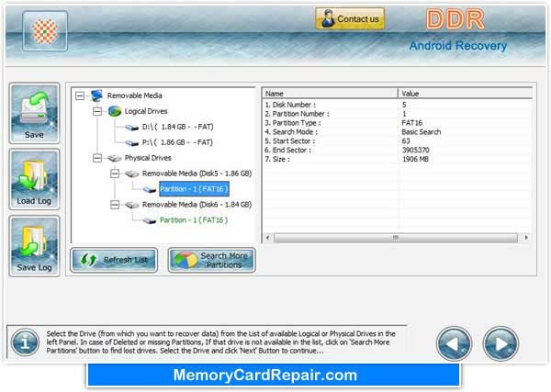This screenshot has height=392, width=551.
Task: Click the MemoryCardRepair.com banner
Action: click(274, 375)
